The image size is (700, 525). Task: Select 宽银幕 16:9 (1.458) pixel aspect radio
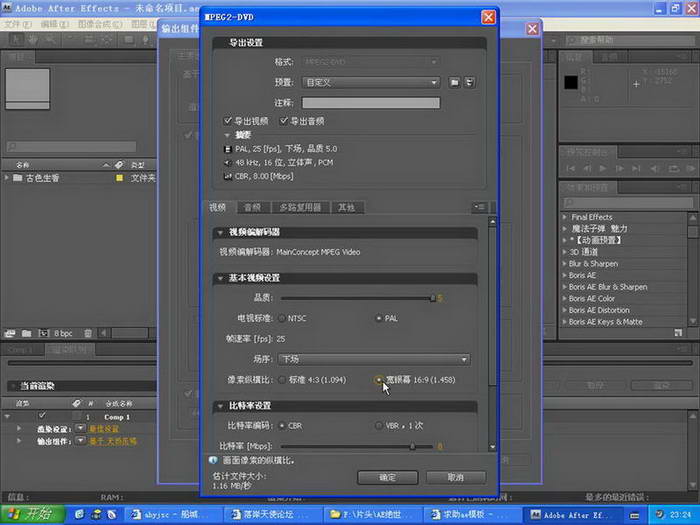pyautogui.click(x=379, y=380)
